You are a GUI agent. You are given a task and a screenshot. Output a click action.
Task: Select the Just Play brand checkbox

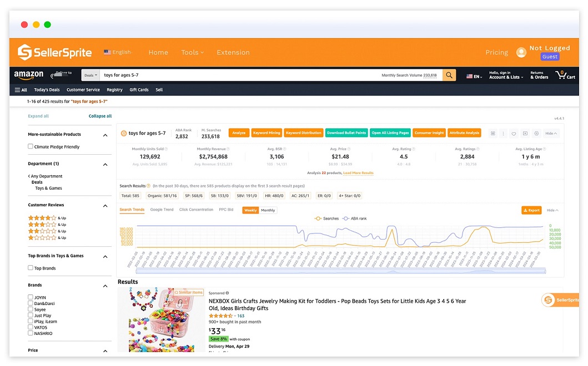pyautogui.click(x=31, y=315)
